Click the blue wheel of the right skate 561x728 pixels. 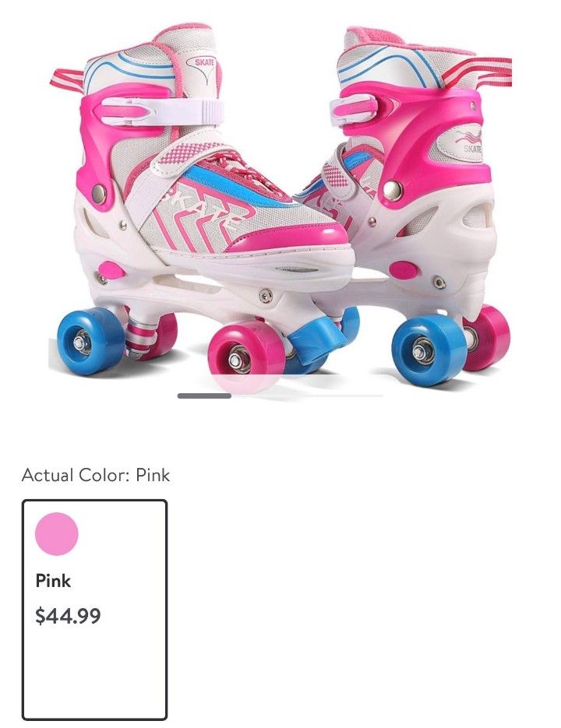(429, 350)
